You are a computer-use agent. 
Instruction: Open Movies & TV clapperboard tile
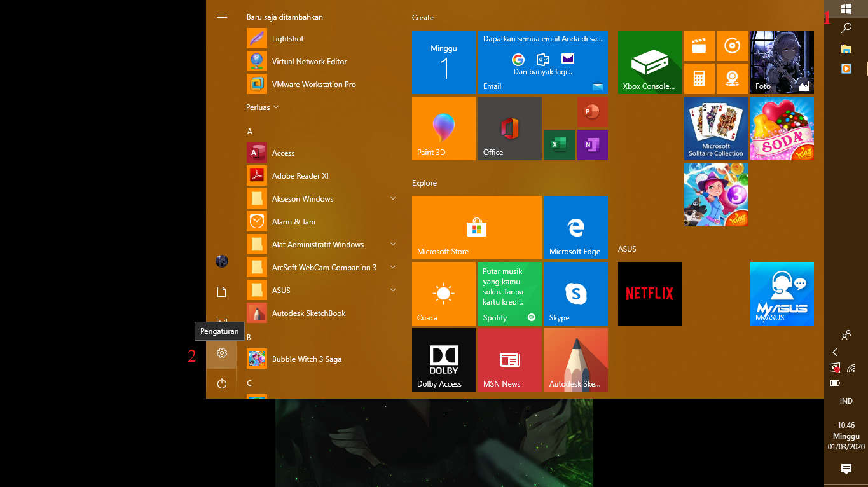pyautogui.click(x=699, y=46)
